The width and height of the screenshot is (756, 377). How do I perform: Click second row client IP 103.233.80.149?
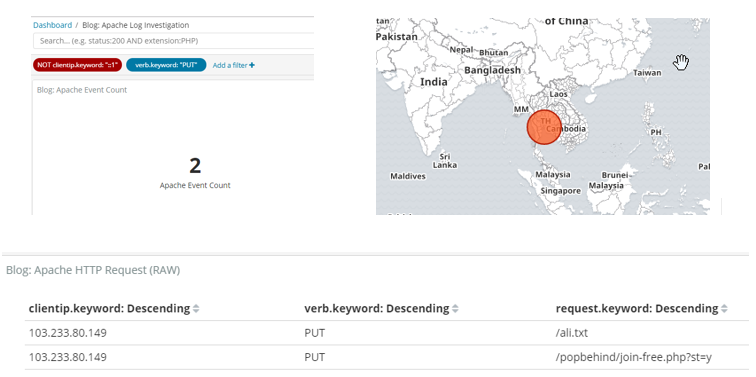68,357
